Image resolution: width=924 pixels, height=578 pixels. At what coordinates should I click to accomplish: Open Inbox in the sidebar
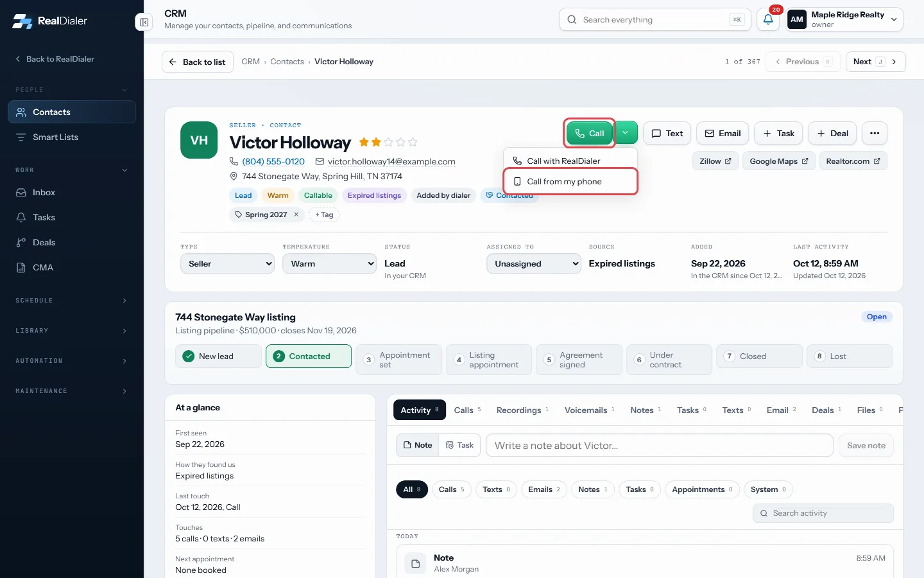point(72,193)
